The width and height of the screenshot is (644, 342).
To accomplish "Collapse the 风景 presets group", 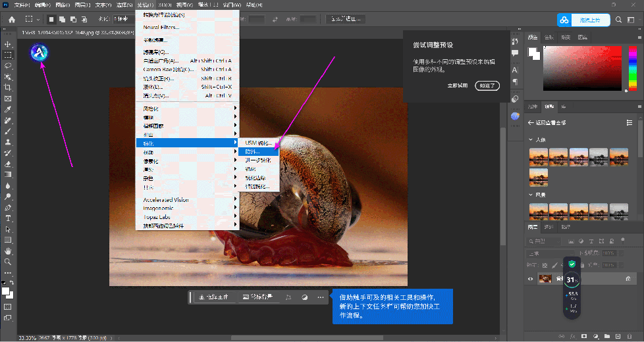I will pyautogui.click(x=531, y=195).
